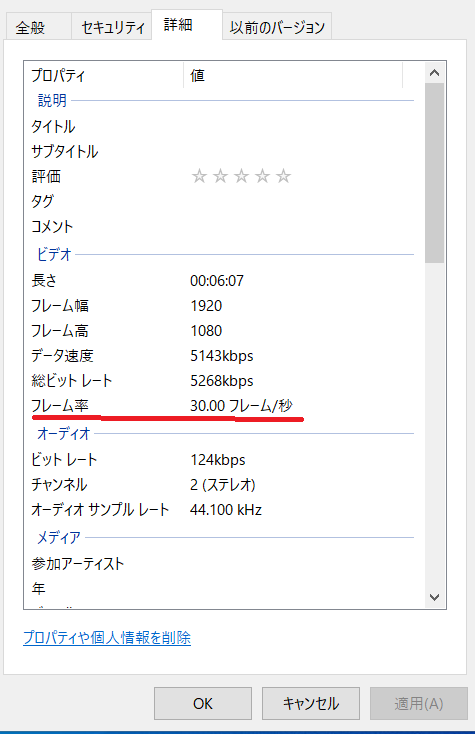Click the チャンネル property label
This screenshot has width=475, height=734.
59,484
